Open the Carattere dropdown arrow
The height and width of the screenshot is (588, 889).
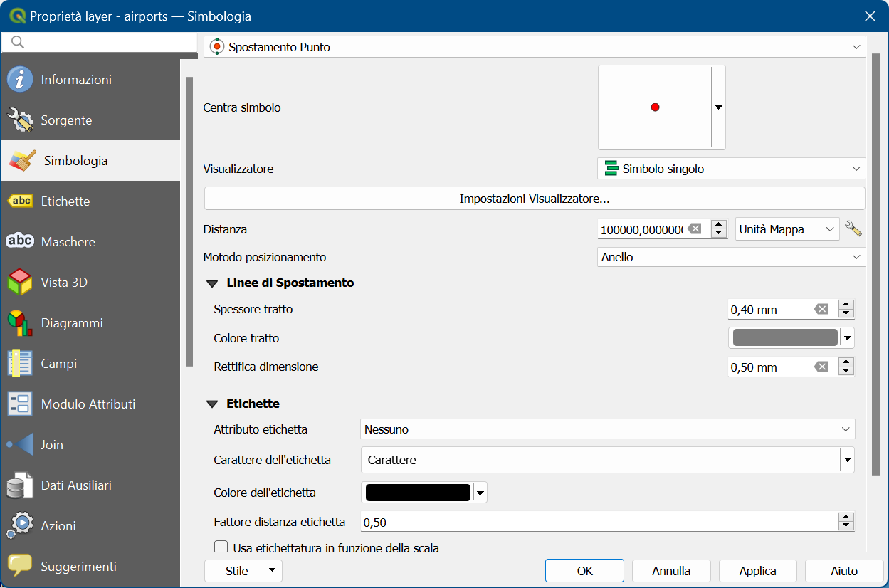pyautogui.click(x=848, y=460)
